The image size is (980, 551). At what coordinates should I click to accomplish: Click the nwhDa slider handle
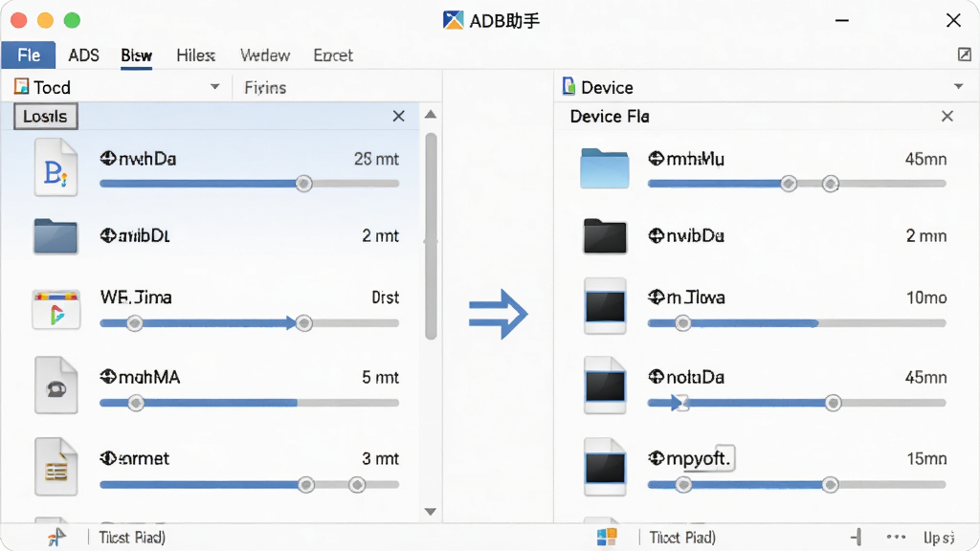303,184
